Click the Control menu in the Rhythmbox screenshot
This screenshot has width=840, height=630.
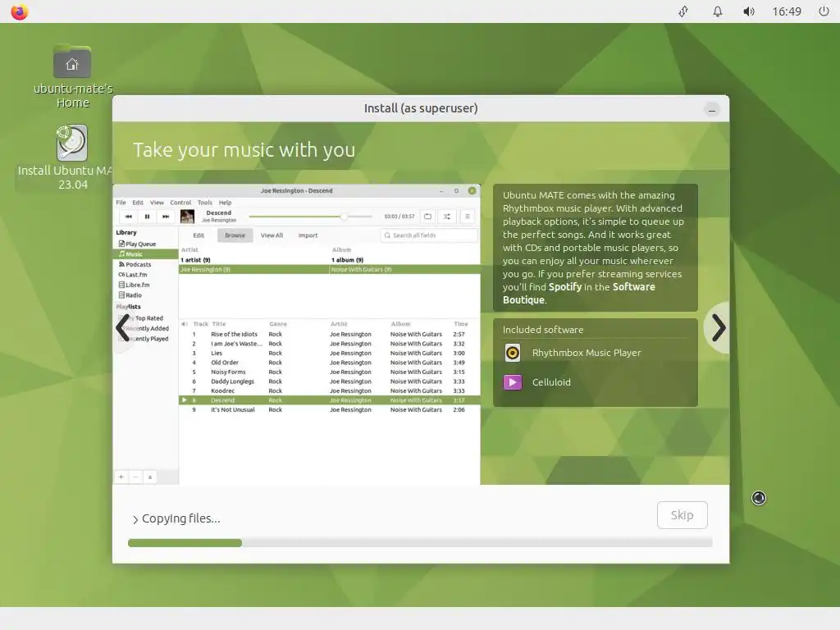[180, 203]
